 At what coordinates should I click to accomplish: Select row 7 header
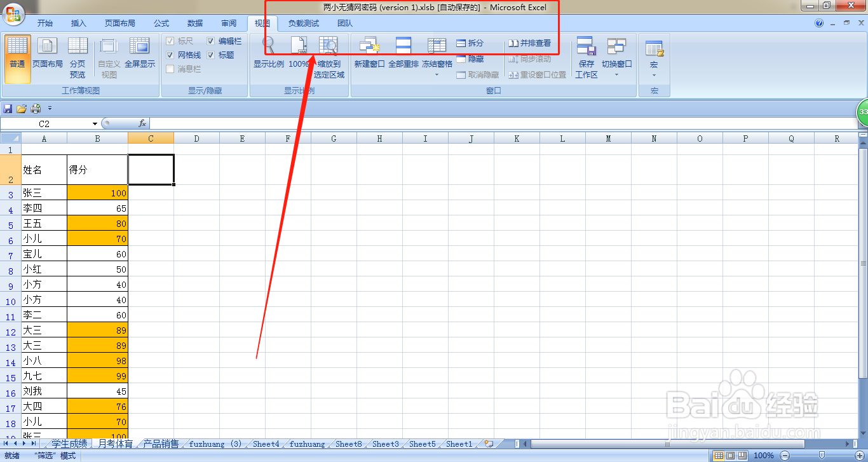pyautogui.click(x=10, y=255)
